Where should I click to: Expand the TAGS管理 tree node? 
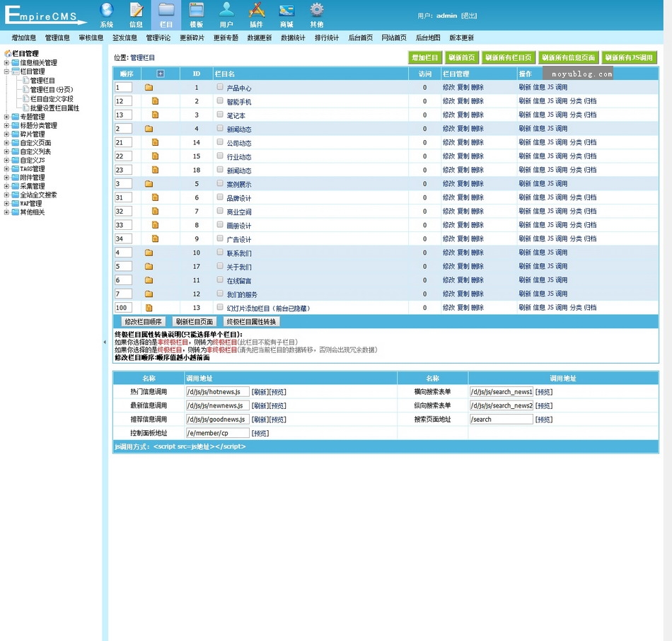click(x=6, y=169)
